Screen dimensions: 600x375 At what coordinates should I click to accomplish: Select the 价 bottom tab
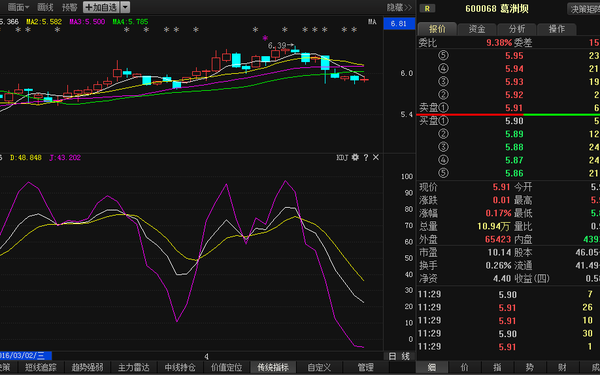click(464, 367)
